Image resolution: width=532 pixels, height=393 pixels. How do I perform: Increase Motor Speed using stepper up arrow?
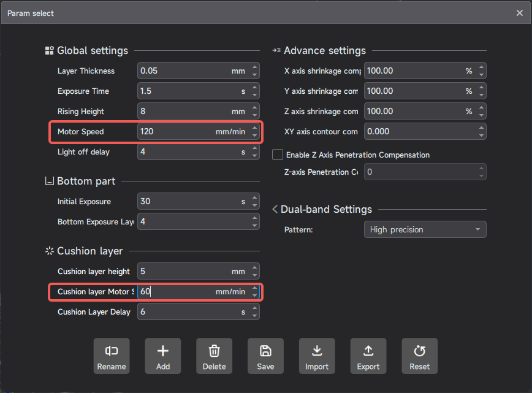pyautogui.click(x=254, y=128)
